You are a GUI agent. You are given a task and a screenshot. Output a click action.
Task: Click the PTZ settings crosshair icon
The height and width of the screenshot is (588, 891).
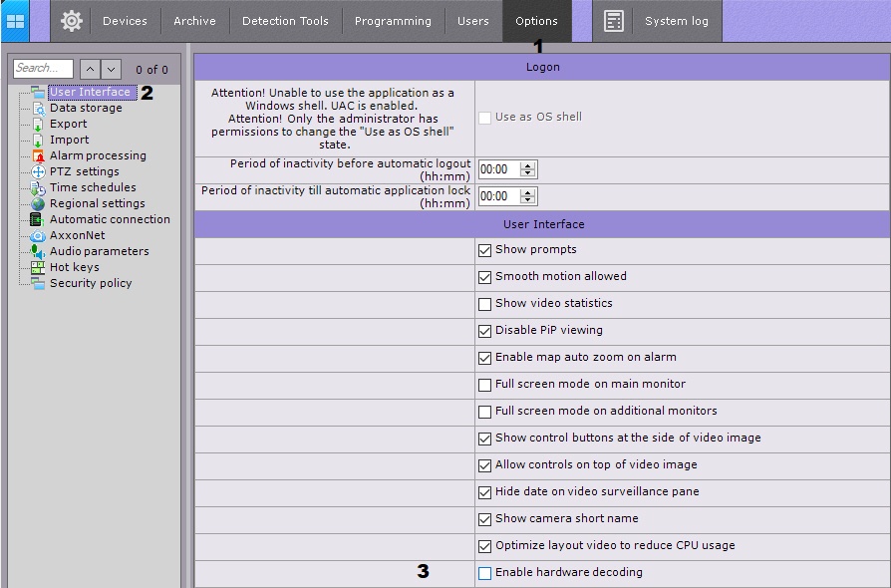(x=38, y=171)
